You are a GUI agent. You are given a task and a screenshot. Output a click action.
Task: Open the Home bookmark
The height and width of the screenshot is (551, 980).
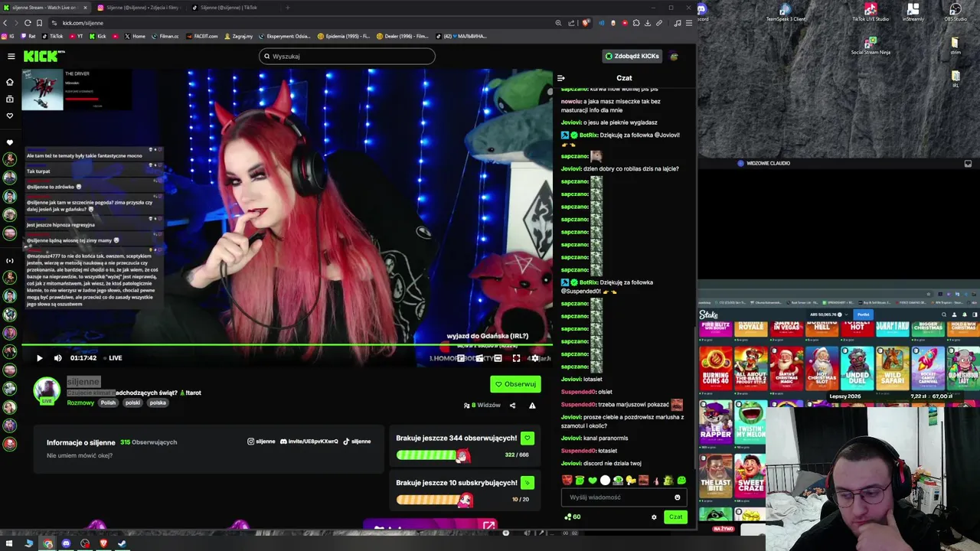(135, 36)
